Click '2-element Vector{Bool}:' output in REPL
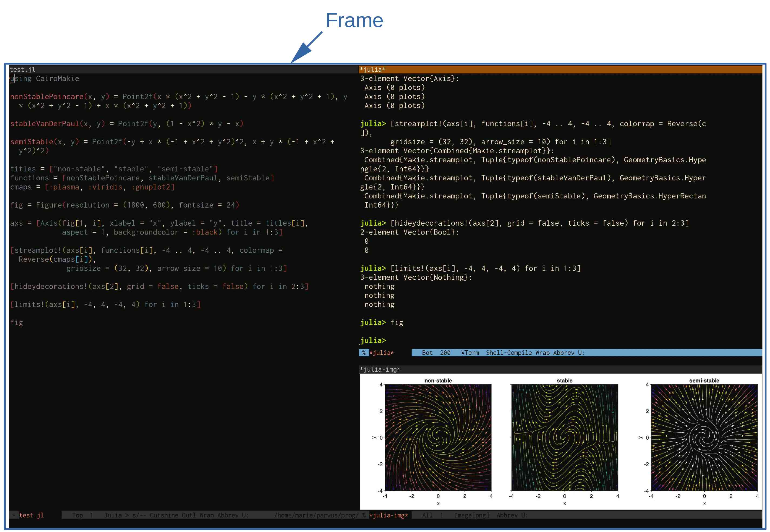The image size is (770, 532). 409,232
